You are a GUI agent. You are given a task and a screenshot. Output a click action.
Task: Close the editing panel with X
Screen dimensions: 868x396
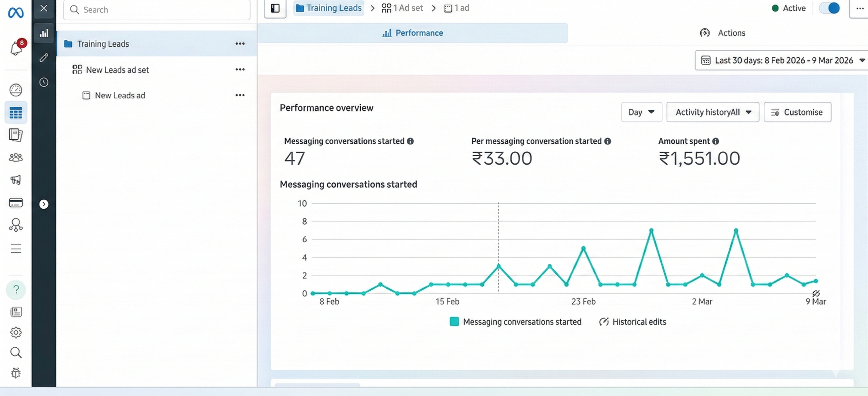44,8
